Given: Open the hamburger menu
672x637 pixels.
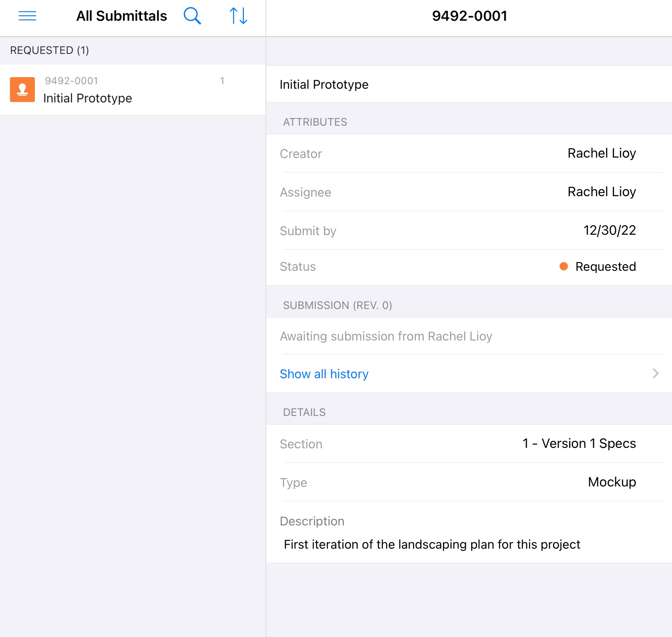Looking at the screenshot, I should coord(27,16).
